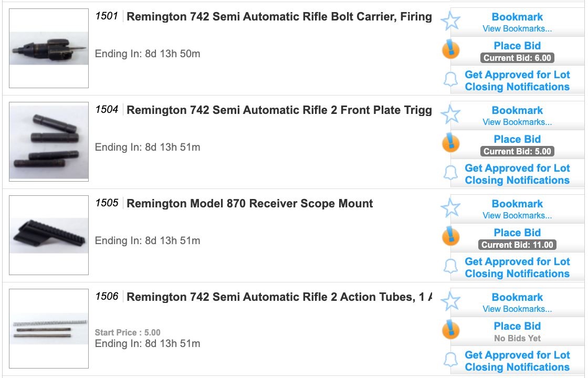The height and width of the screenshot is (378, 588).
Task: View the trigger plate pins thumbnail image
Action: 49,142
